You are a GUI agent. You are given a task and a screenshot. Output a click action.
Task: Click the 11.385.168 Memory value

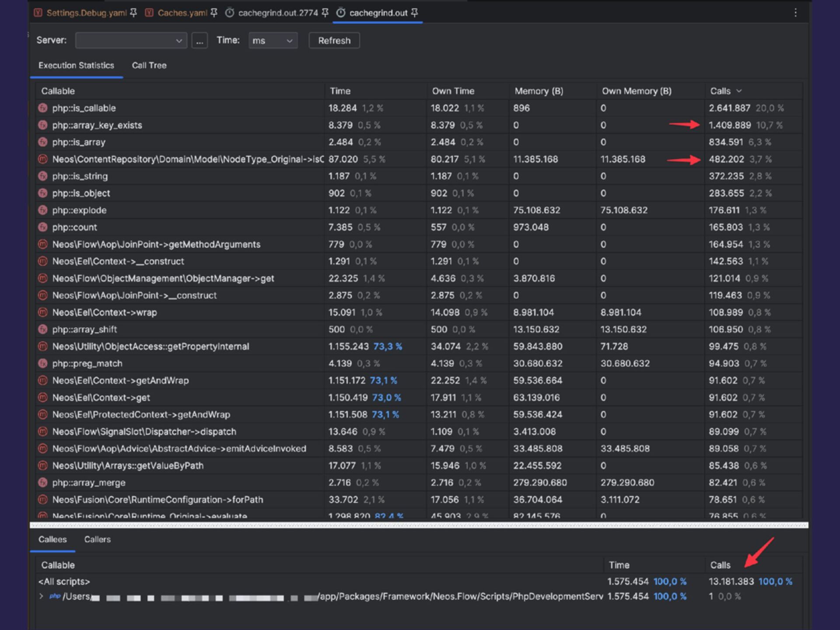(535, 159)
